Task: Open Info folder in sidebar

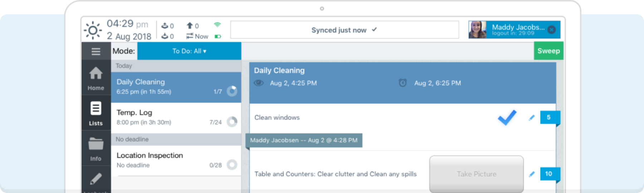Action: pyautogui.click(x=96, y=148)
